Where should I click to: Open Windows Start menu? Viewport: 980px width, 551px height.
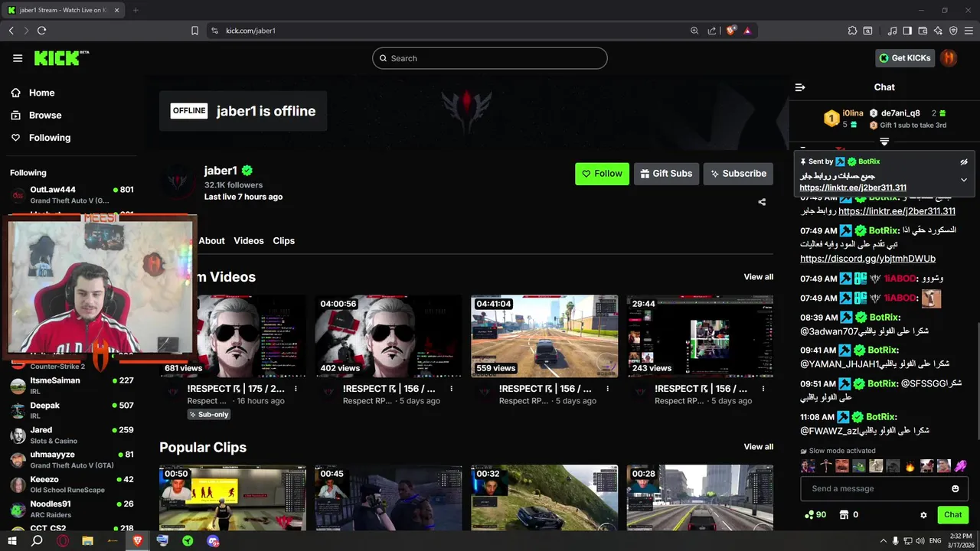11,540
